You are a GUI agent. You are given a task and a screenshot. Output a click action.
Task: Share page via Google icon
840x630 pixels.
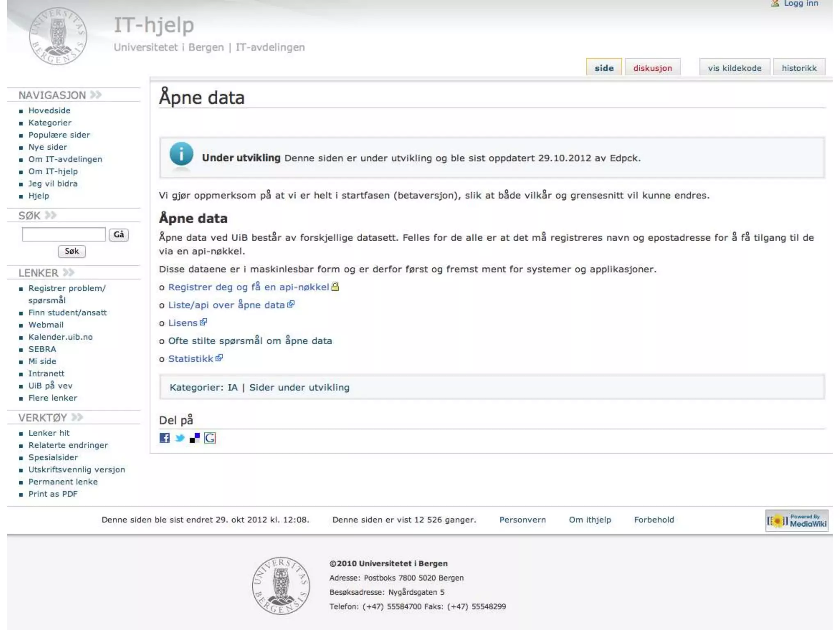pos(210,438)
